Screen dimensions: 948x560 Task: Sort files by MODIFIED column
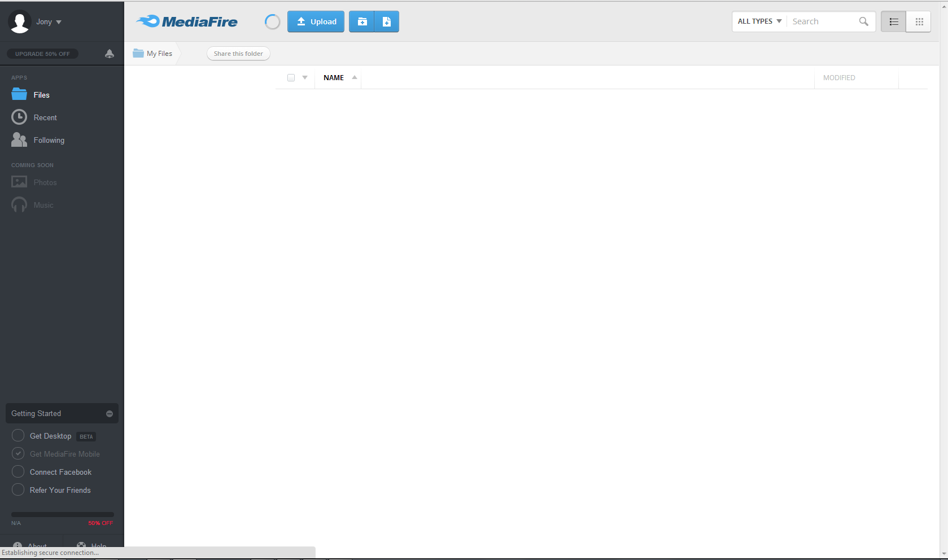pyautogui.click(x=839, y=78)
